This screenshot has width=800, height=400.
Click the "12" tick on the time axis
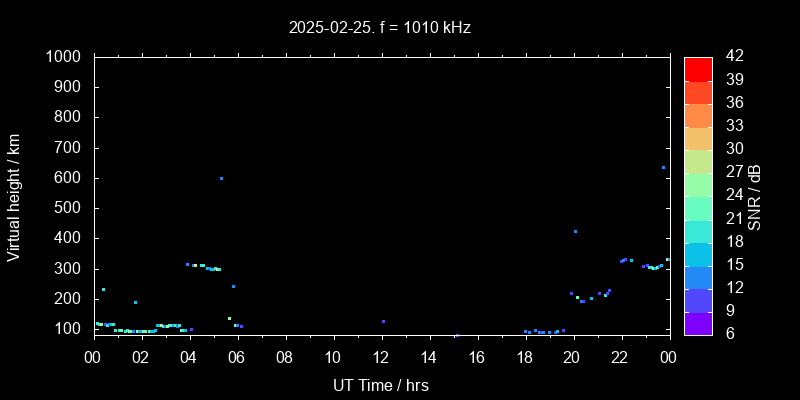tap(381, 358)
